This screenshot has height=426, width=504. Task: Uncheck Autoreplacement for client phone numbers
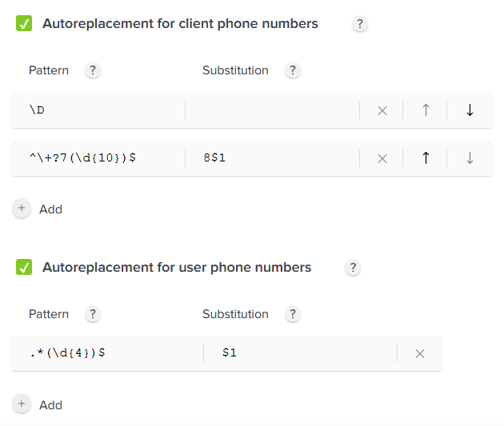pyautogui.click(x=24, y=23)
